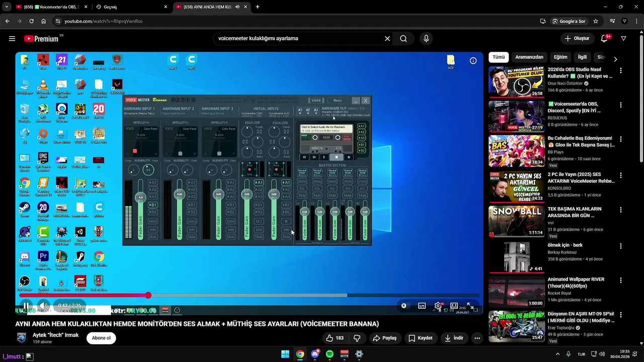644x362 pixels.
Task: Seek using the red video progress bar
Action: point(249,296)
